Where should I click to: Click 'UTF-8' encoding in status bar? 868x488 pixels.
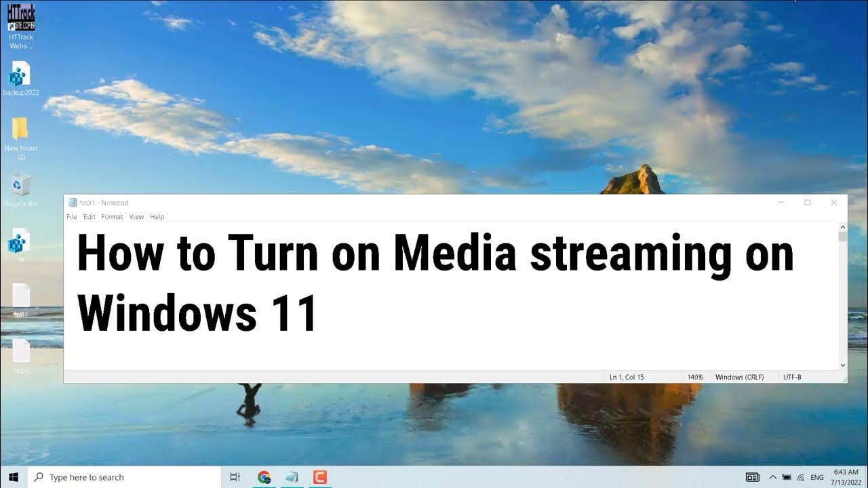click(x=792, y=377)
